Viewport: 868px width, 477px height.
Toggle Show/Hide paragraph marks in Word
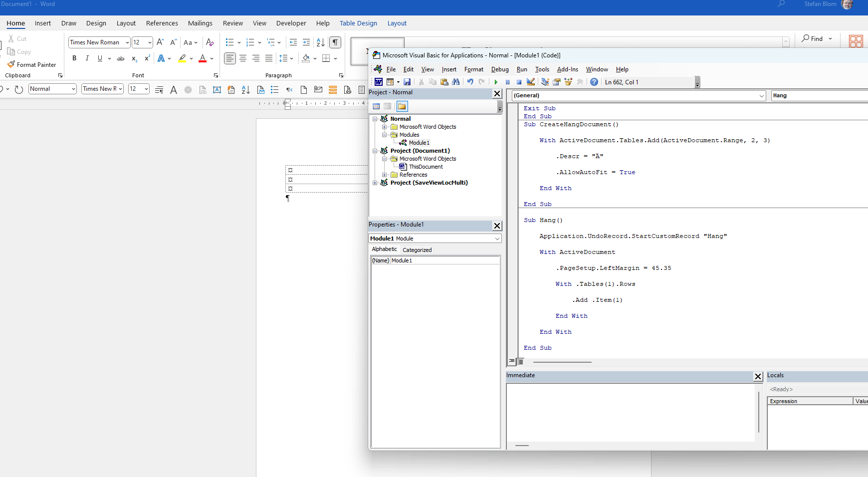click(x=336, y=42)
